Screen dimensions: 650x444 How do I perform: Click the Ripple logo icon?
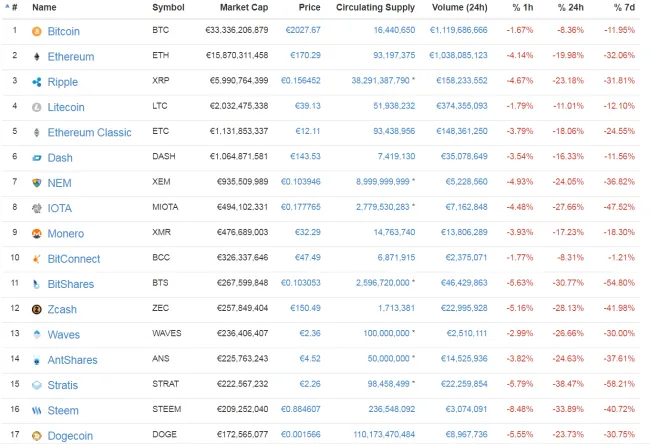[37, 82]
